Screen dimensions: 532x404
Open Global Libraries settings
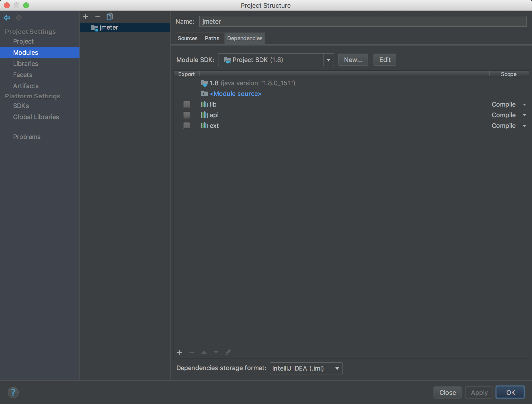pyautogui.click(x=36, y=117)
